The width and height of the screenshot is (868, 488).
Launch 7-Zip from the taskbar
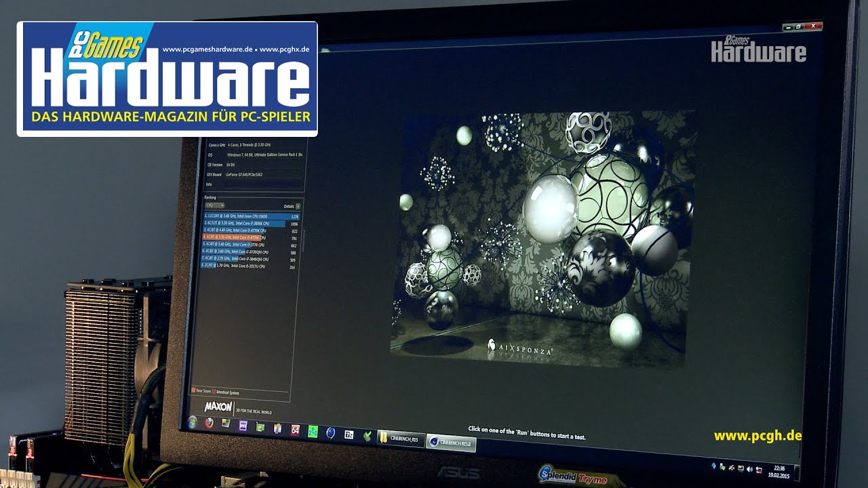(349, 434)
